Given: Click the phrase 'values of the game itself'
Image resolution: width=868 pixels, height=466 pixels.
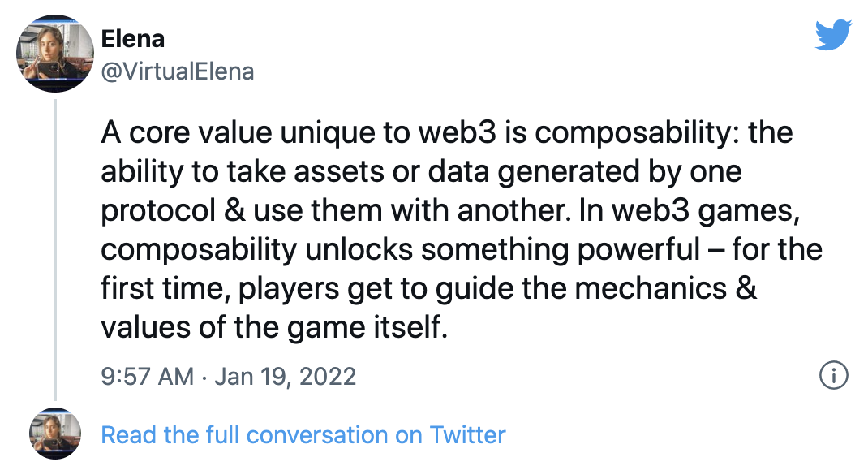Looking at the screenshot, I should click(273, 329).
